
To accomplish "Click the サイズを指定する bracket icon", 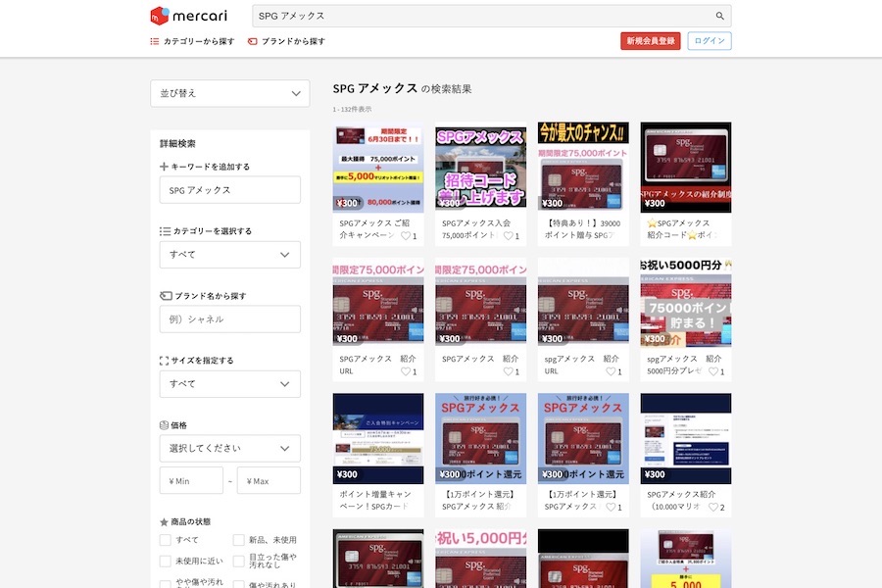I will (x=165, y=361).
